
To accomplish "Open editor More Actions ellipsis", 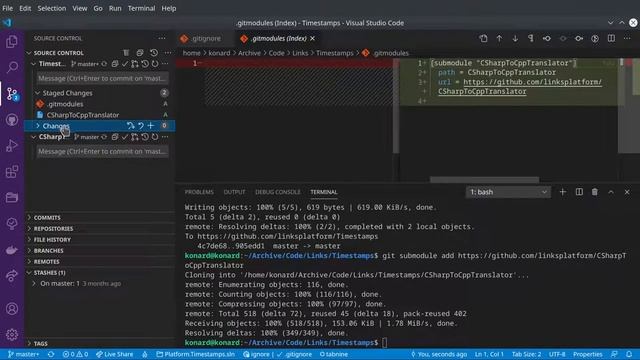I will point(627,38).
